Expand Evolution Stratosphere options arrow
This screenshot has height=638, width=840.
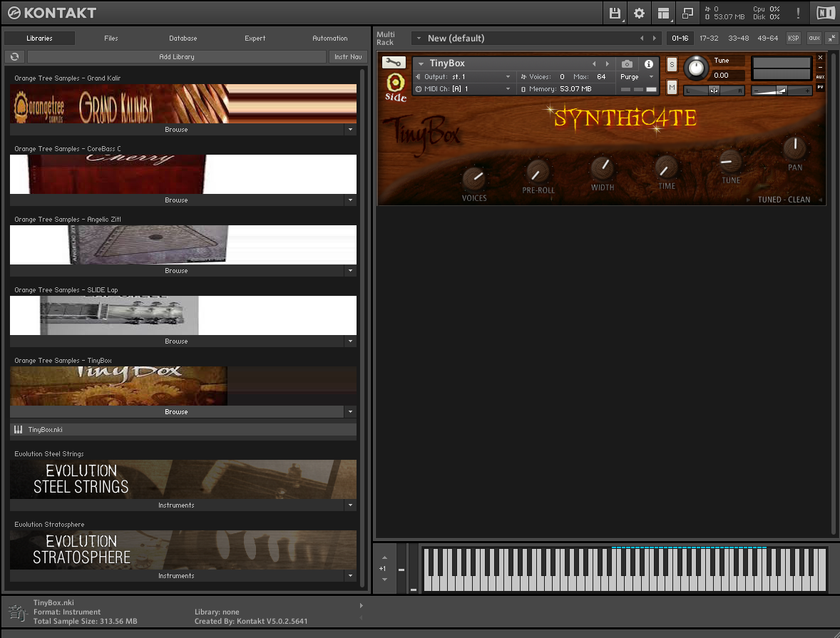[x=350, y=576]
